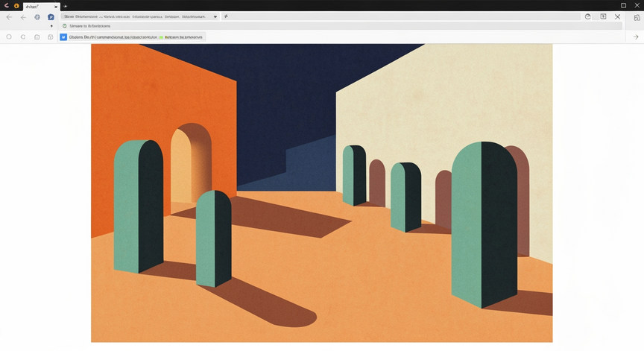Click the round gear icon in navigation bar
The width and height of the screenshot is (644, 351).
(x=37, y=17)
